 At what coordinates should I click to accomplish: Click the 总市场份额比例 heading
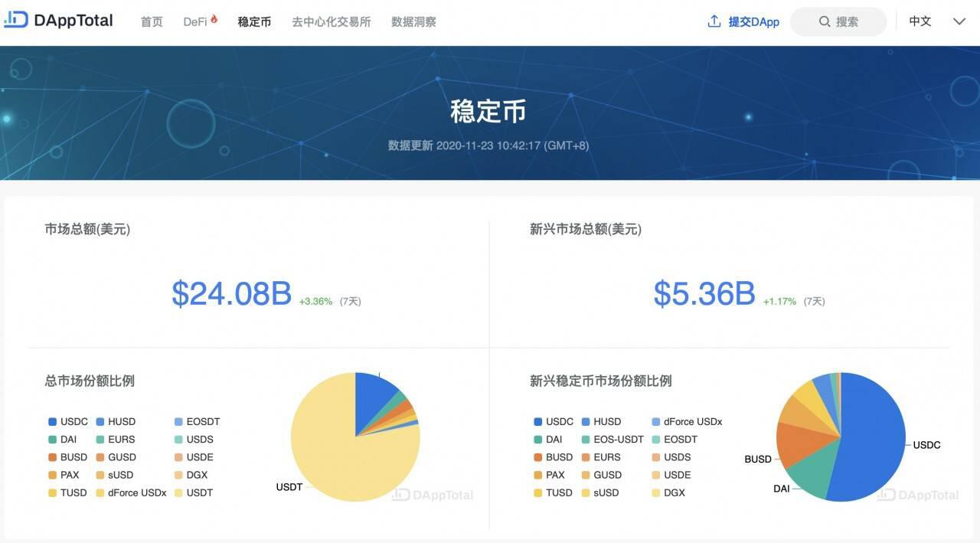(x=90, y=381)
